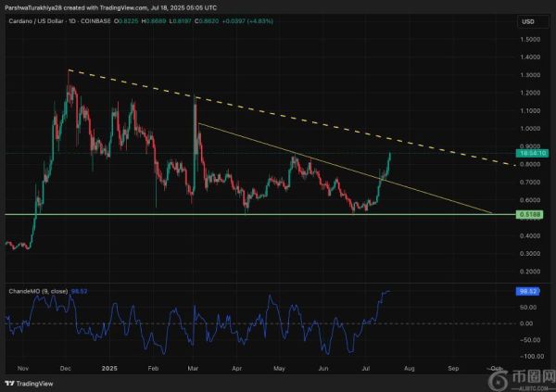The height and width of the screenshot is (392, 556).
Task: Click the 1.5000 price scale level
Action: point(530,40)
